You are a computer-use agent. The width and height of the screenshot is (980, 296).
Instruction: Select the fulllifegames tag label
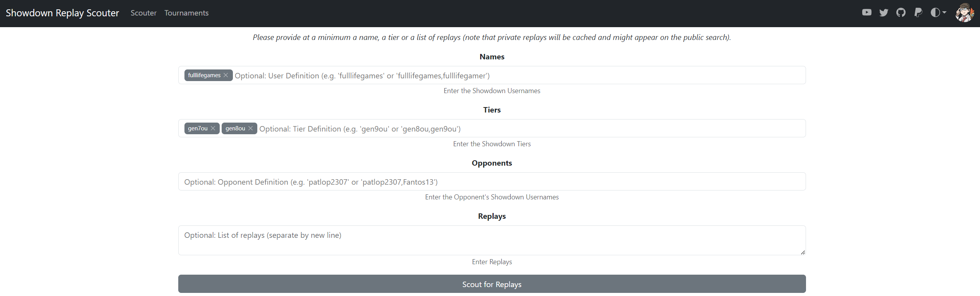[204, 75]
